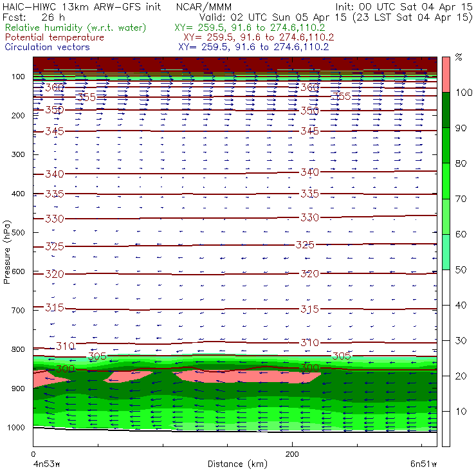Click the pink above-100% colorbar segment
Screen dimensions: 476x476
(x=446, y=75)
